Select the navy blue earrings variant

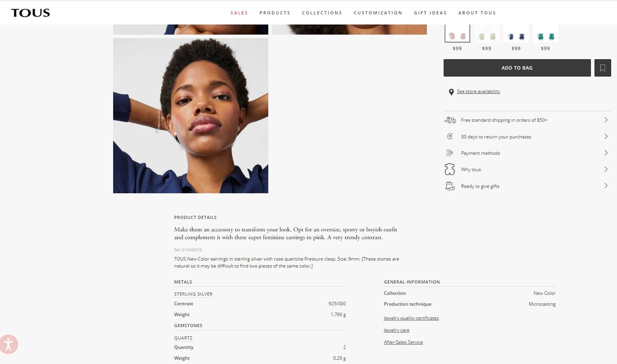pyautogui.click(x=516, y=37)
